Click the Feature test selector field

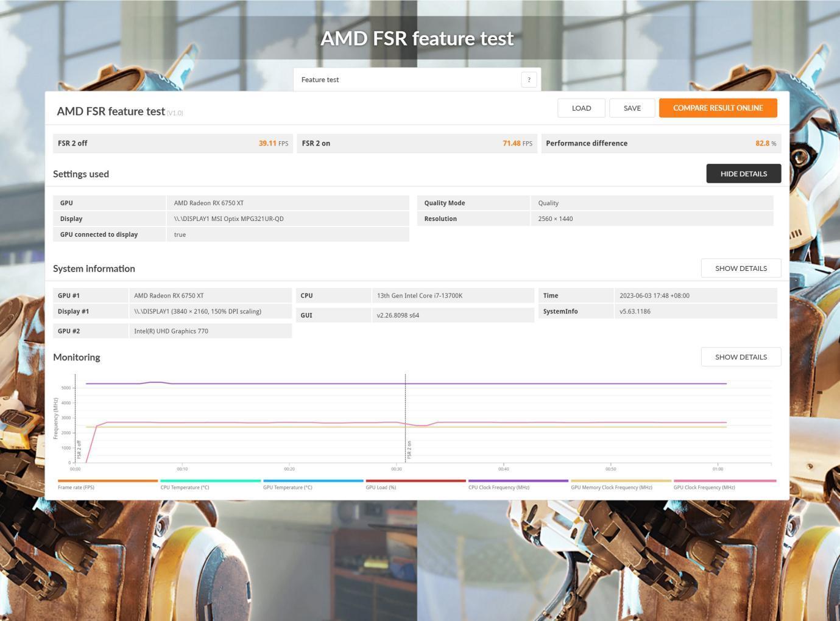tap(417, 80)
